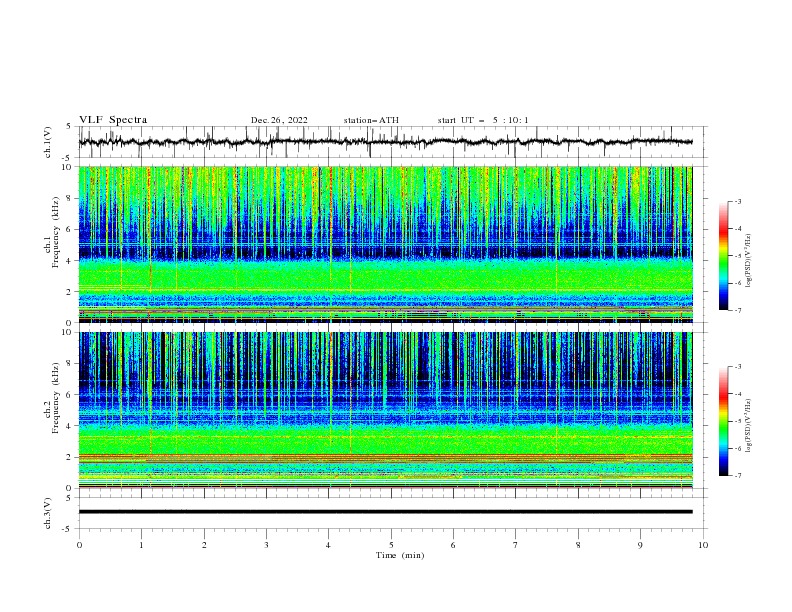
Task: Click time axis tick label "3"
Action: click(266, 545)
